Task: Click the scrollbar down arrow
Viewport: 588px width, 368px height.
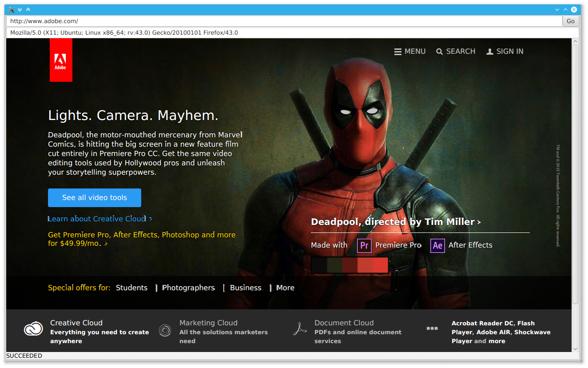Action: tap(576, 349)
